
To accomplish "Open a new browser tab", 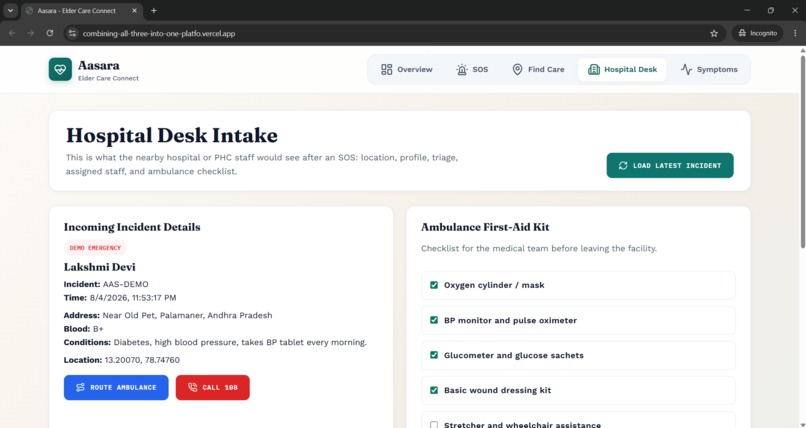I will [154, 10].
